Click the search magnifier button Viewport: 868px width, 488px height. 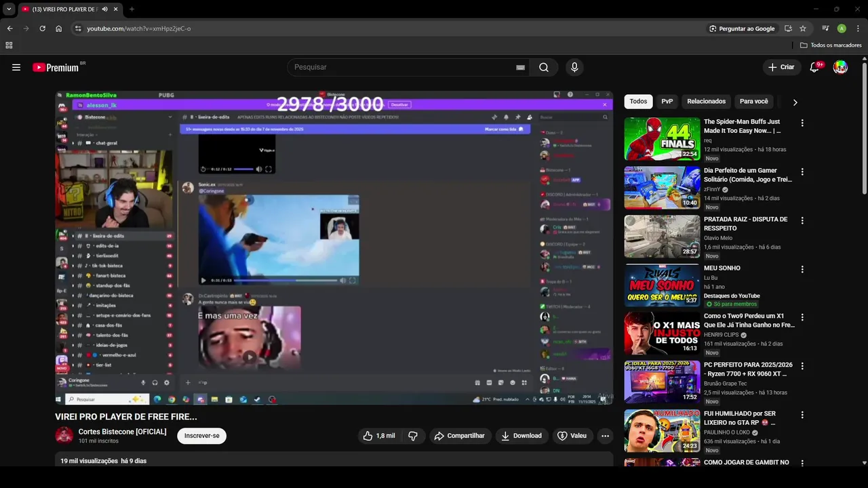coord(544,67)
